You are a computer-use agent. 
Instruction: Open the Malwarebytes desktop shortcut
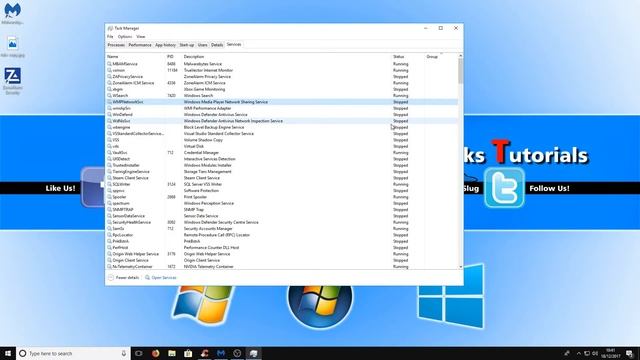tap(12, 13)
